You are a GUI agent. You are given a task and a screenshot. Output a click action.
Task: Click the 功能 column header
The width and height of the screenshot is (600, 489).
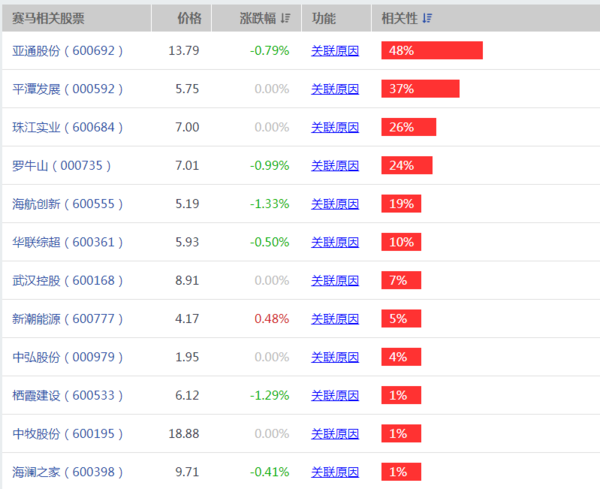pos(323,19)
